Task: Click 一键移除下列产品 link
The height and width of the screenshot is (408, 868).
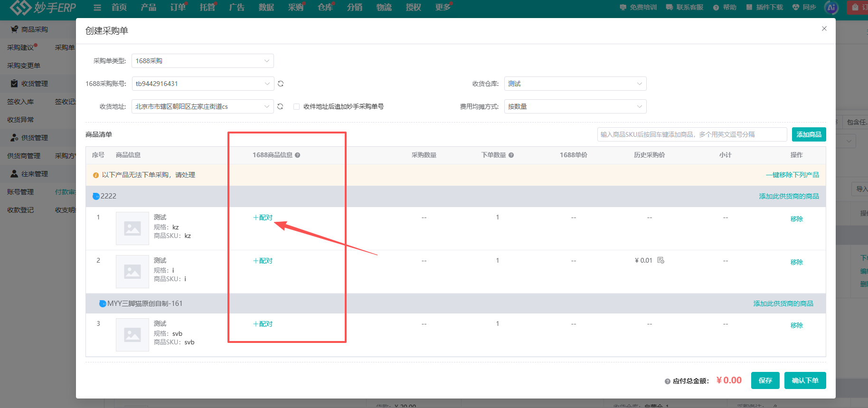Action: coord(793,175)
